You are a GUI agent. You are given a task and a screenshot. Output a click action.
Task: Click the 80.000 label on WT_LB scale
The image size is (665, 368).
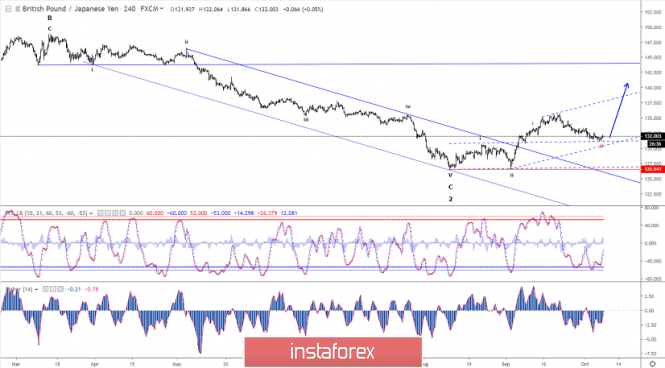click(653, 208)
